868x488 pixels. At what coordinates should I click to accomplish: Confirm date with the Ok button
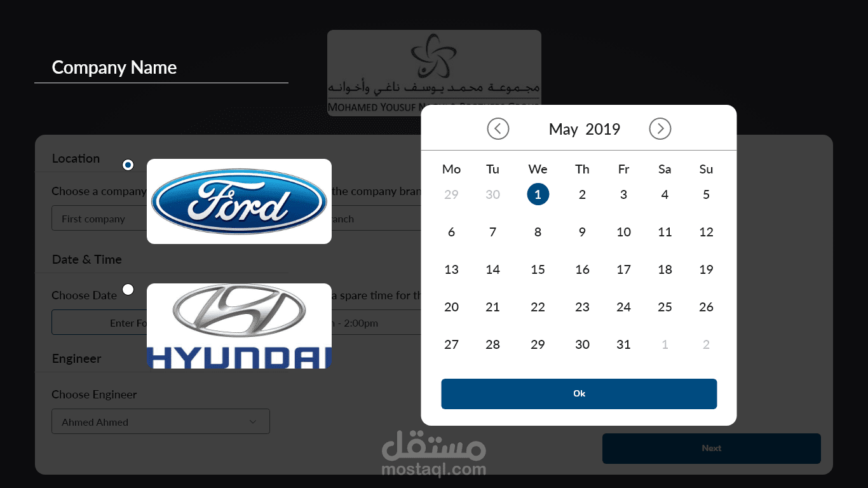(579, 394)
